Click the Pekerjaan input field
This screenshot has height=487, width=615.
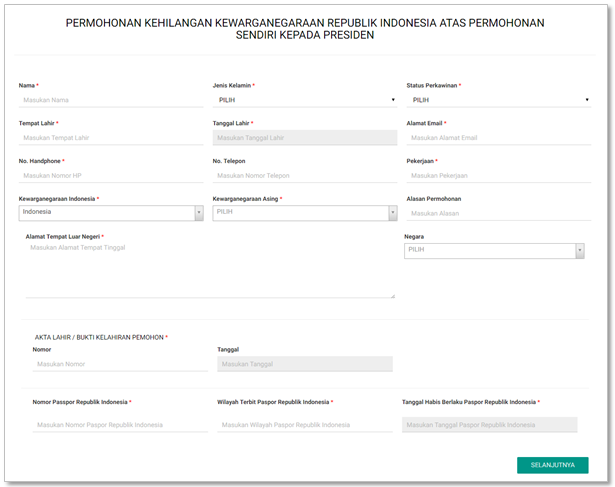tap(497, 175)
